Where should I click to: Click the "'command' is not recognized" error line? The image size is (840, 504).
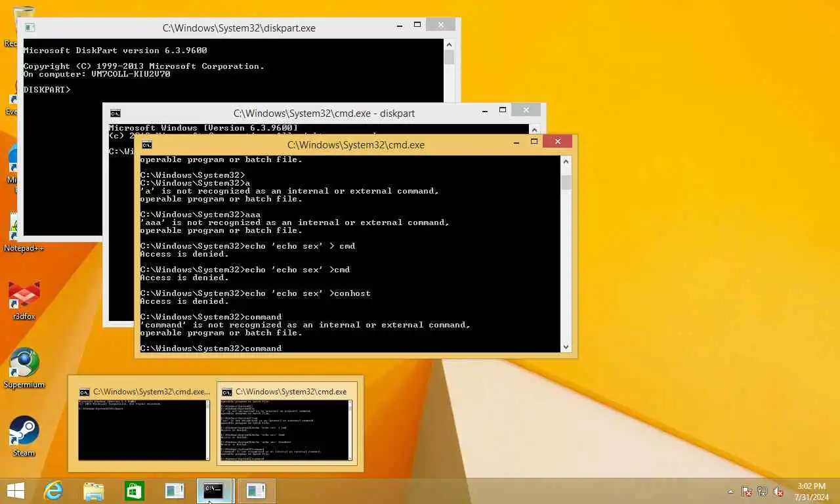coord(305,325)
